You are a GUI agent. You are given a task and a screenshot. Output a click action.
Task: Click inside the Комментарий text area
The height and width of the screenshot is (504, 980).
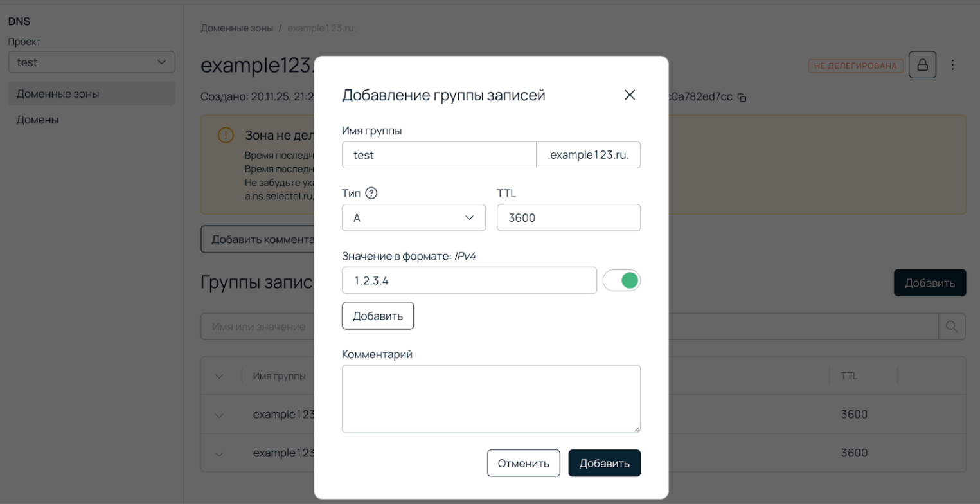tap(490, 398)
